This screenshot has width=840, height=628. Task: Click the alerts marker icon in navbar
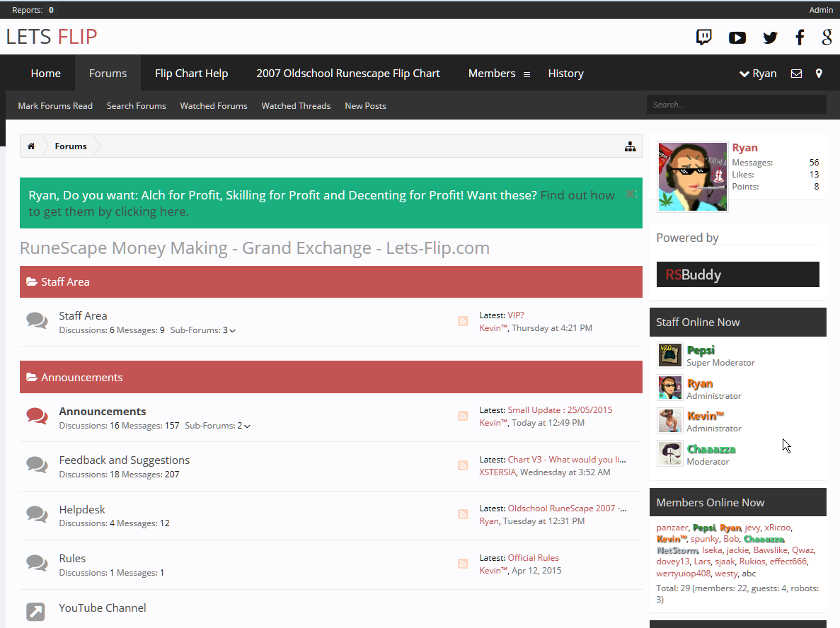point(819,74)
